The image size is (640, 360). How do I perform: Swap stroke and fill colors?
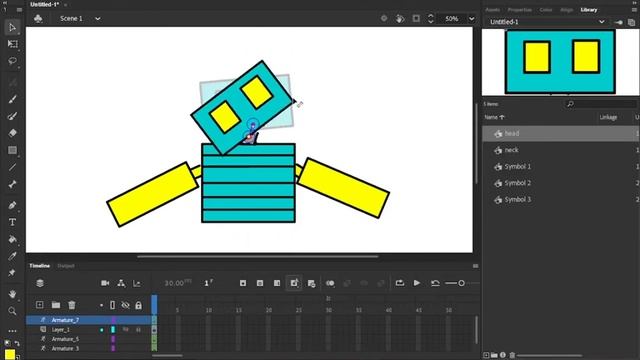click(x=17, y=343)
